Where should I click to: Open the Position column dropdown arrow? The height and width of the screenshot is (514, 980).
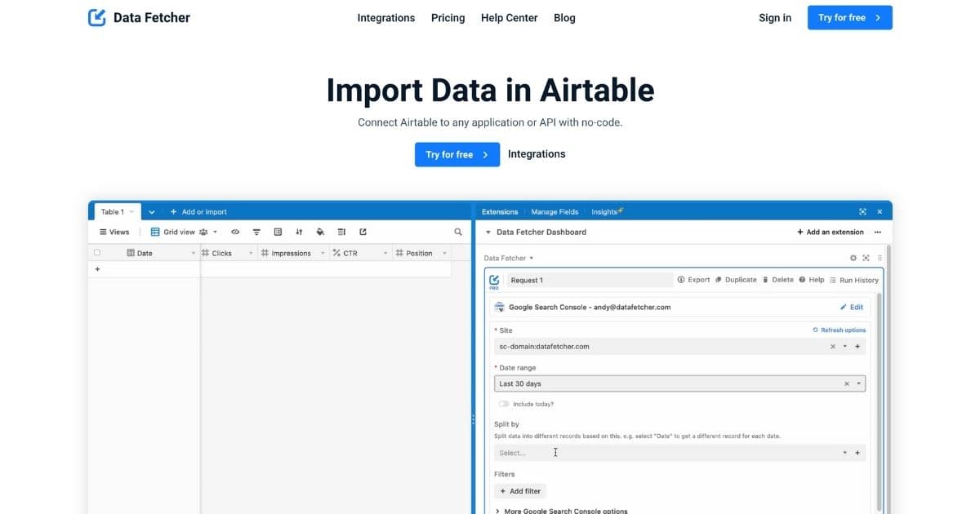coord(444,254)
